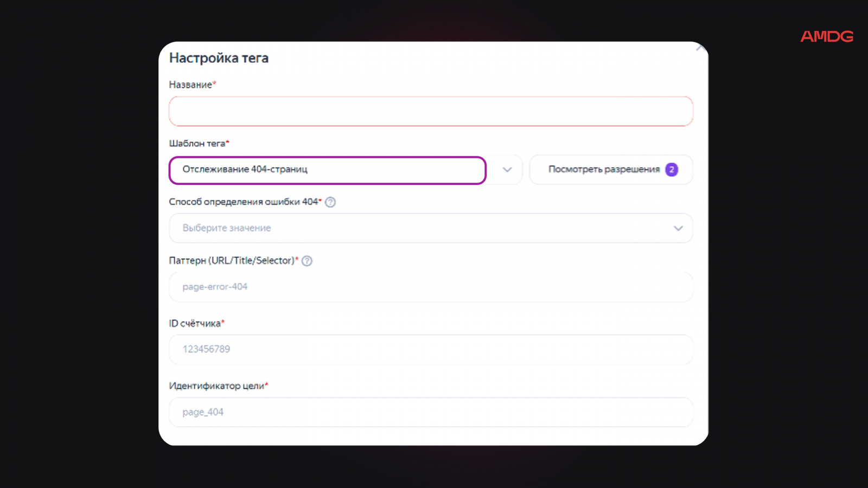Click the Идентификатор цели label

216,386
